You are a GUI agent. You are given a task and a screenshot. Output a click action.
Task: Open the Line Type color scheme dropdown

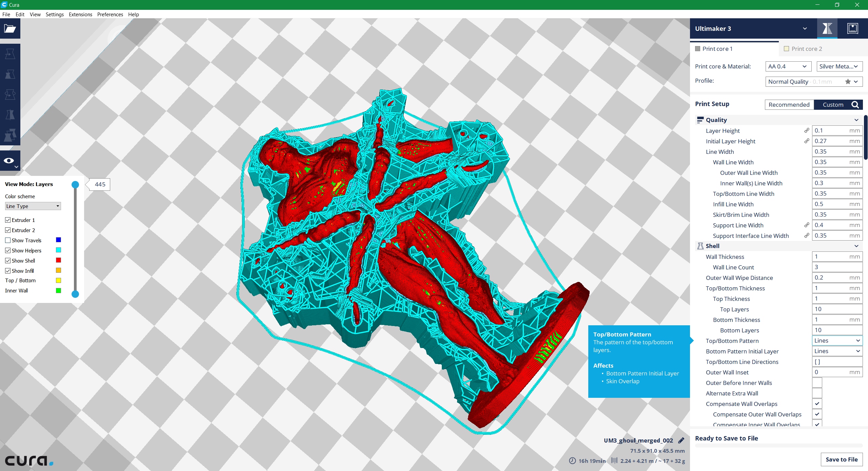pyautogui.click(x=33, y=206)
